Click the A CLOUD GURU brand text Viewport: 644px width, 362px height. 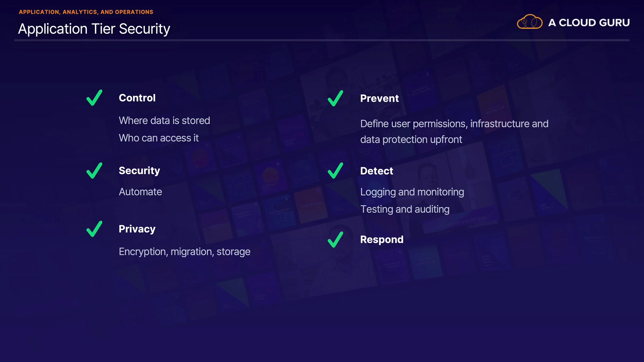point(589,23)
